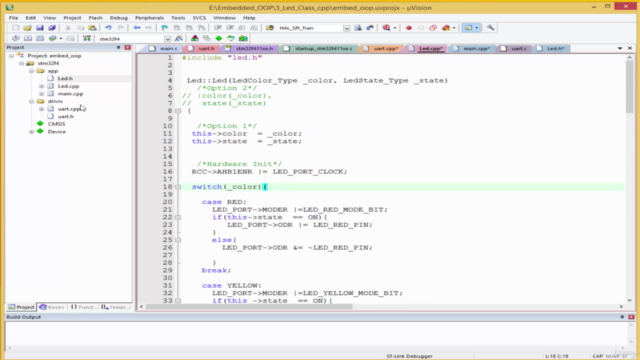Collapse the code fold at line 8
The image size is (640, 360).
(178, 111)
